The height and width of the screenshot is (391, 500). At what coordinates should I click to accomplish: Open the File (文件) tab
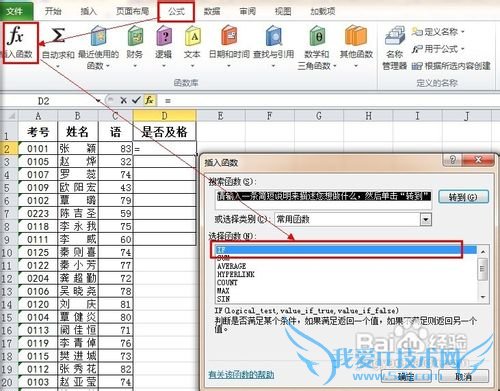point(15,11)
